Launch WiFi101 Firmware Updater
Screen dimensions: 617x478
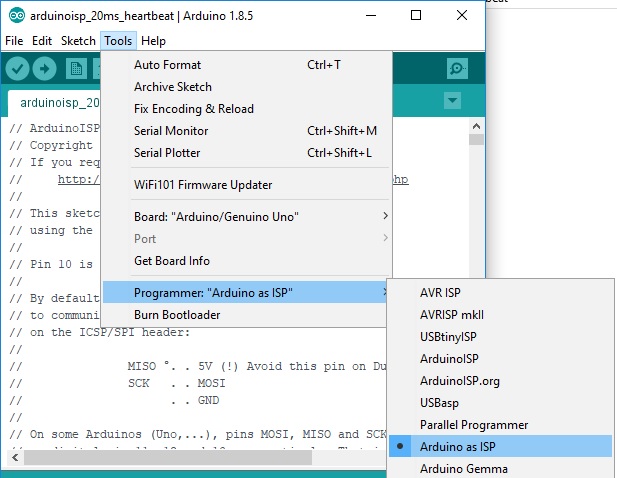247,185
